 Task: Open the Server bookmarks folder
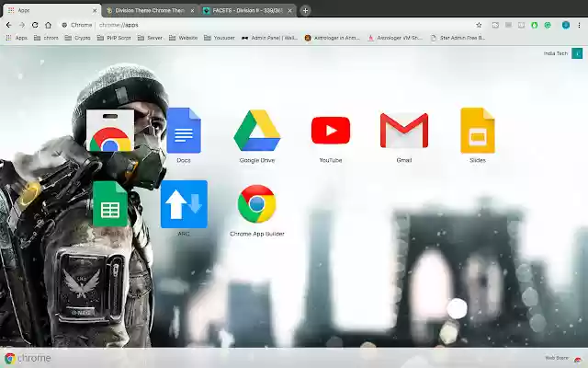pos(150,38)
